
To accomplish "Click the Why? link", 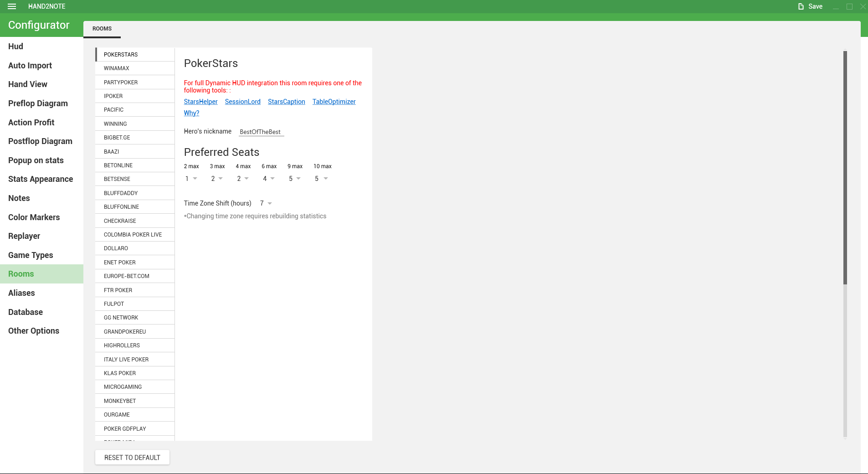I will pos(191,113).
